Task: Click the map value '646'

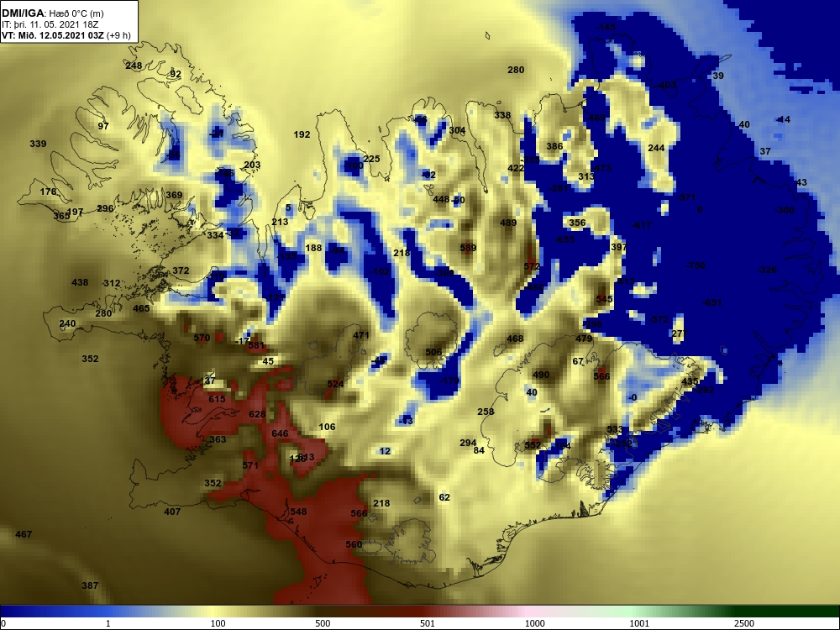Action: point(281,434)
